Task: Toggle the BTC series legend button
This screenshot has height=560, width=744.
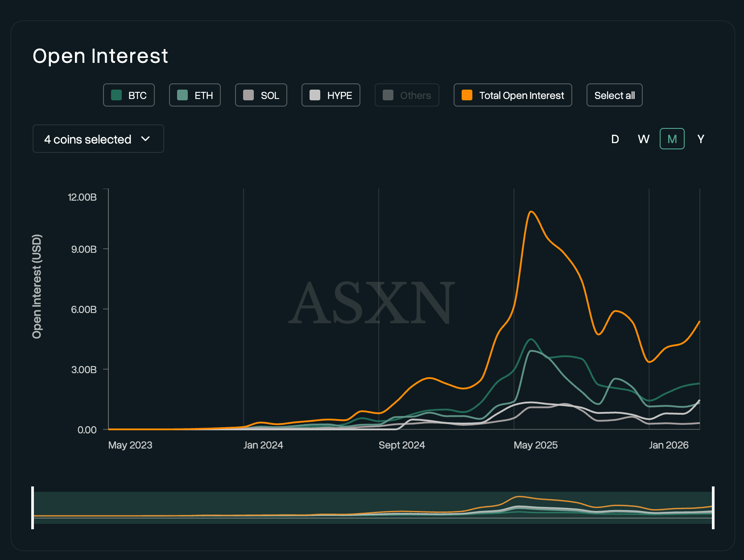Action: pos(129,95)
